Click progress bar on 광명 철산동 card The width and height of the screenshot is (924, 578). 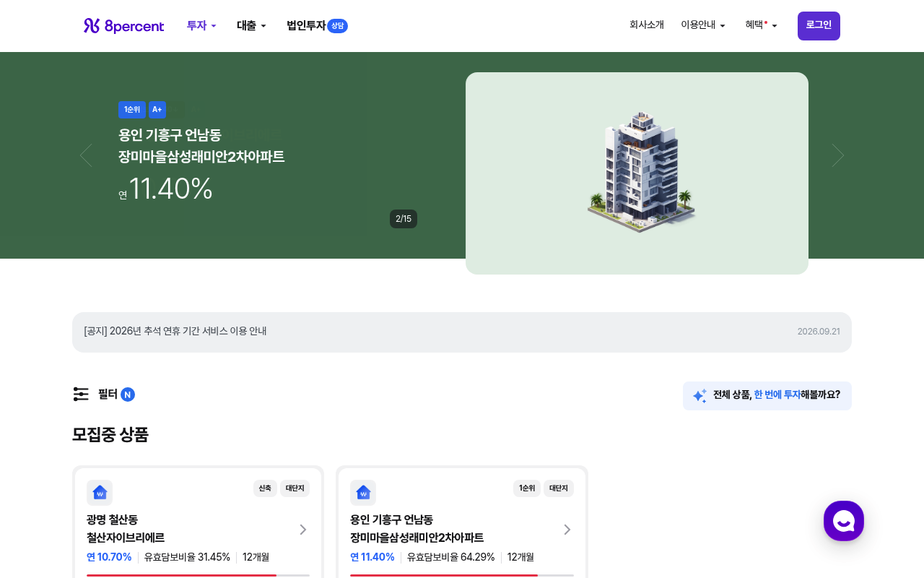[x=198, y=575]
